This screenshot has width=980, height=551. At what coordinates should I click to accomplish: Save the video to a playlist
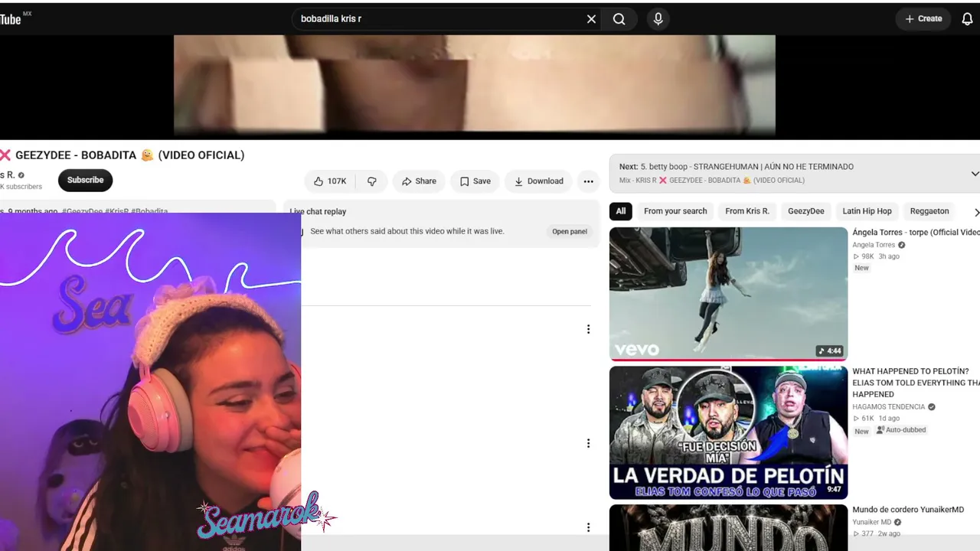(475, 181)
